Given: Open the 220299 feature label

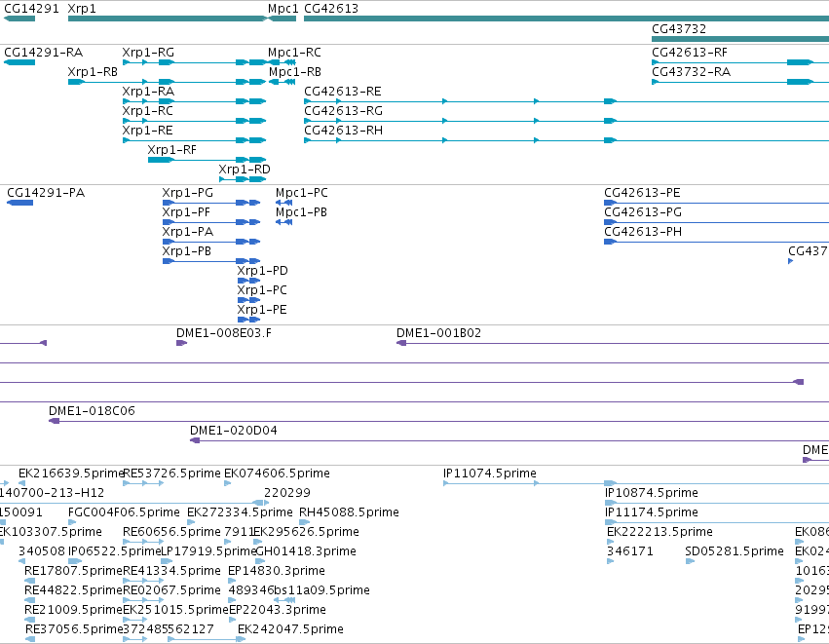Looking at the screenshot, I should tap(287, 493).
